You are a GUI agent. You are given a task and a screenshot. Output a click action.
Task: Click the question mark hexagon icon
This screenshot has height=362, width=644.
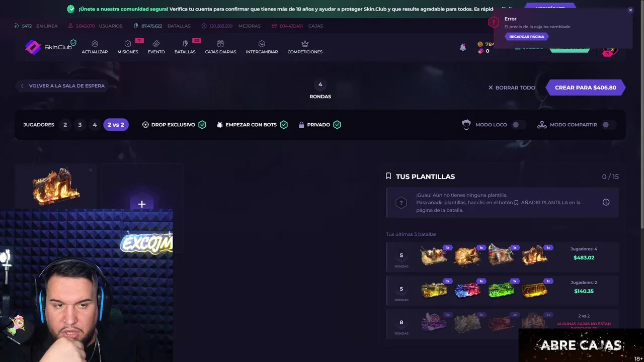[400, 203]
